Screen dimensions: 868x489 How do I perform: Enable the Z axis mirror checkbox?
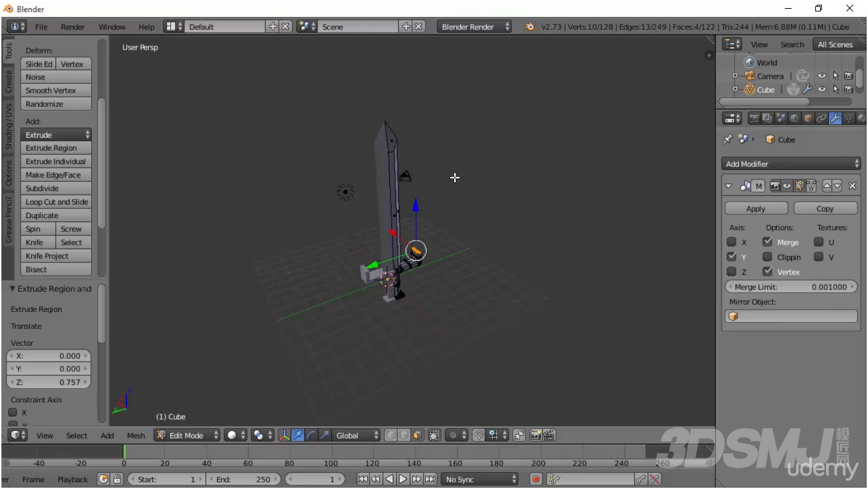coord(731,272)
